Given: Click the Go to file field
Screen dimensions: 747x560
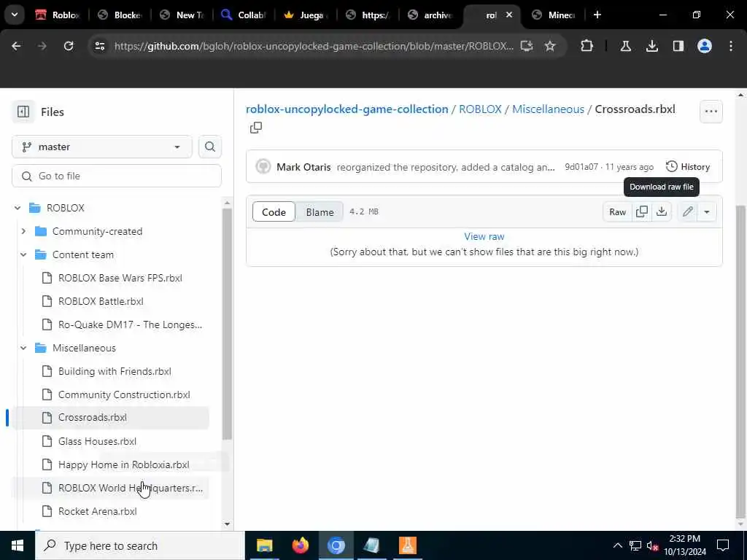Looking at the screenshot, I should (117, 176).
